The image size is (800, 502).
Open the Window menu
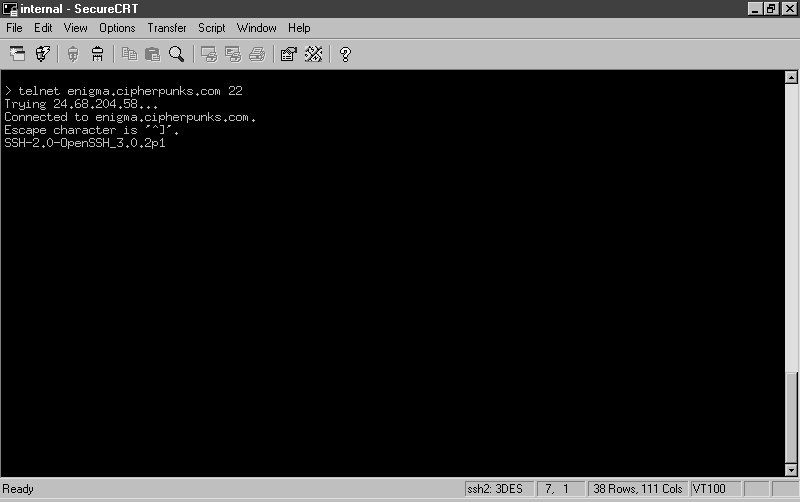point(257,28)
